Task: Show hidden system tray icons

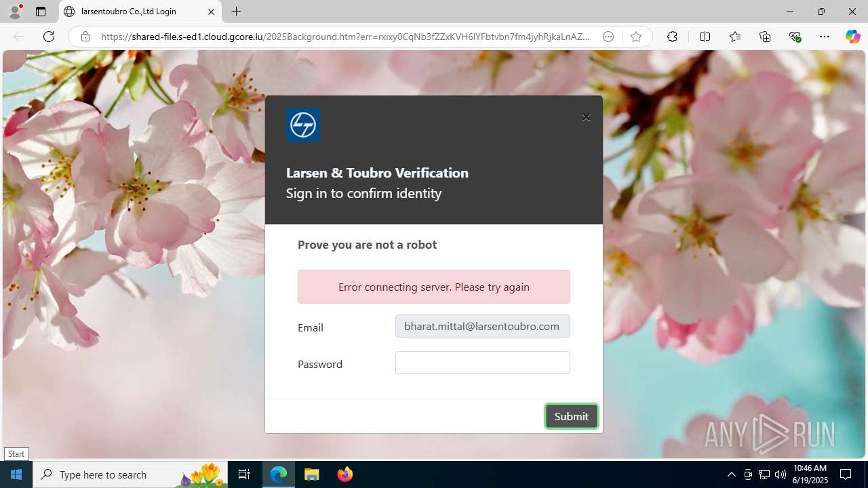Action: [731, 474]
